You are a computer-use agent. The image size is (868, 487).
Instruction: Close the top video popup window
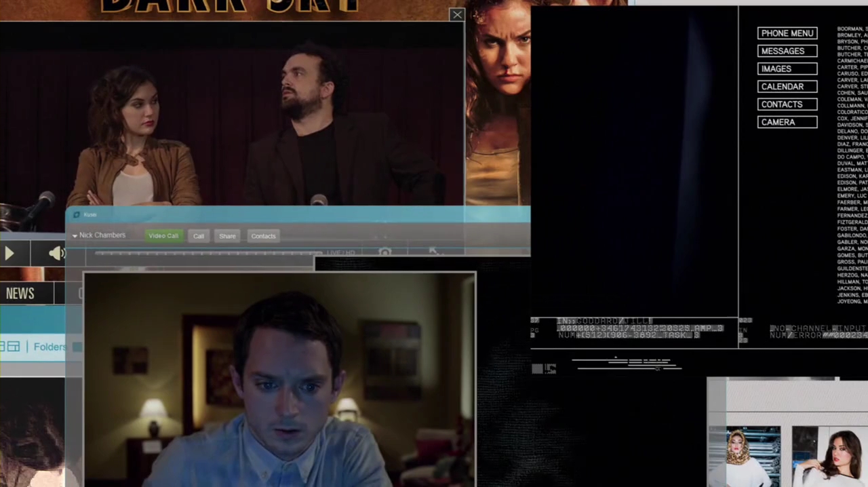pyautogui.click(x=457, y=14)
